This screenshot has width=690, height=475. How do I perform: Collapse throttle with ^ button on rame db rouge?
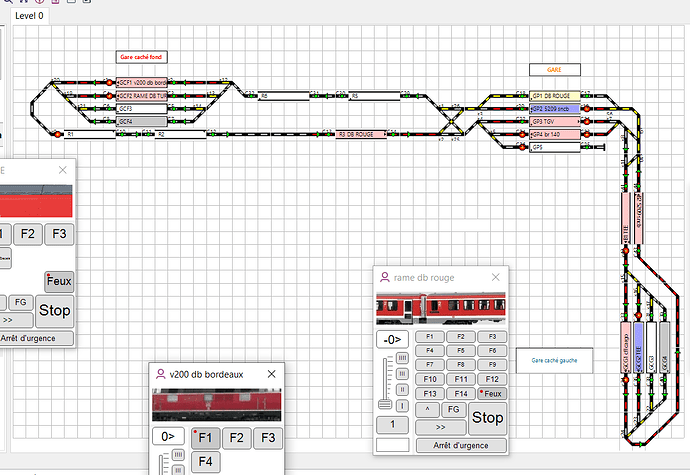click(428, 410)
